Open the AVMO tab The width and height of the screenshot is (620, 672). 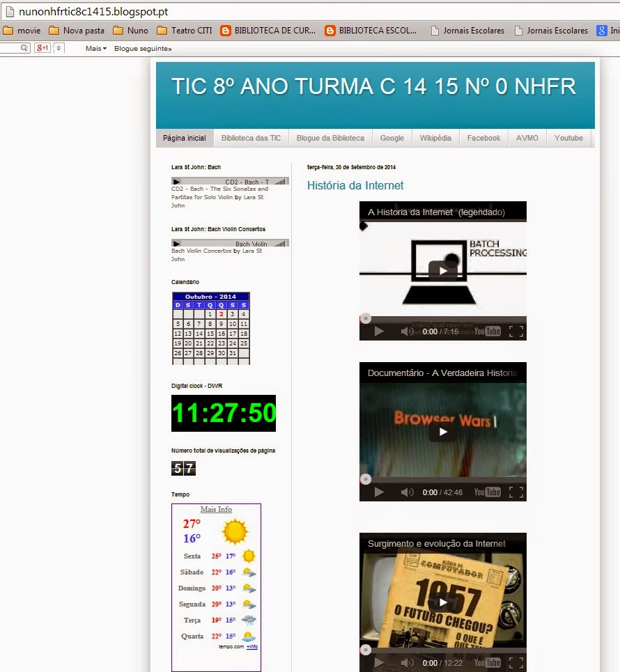pos(527,138)
